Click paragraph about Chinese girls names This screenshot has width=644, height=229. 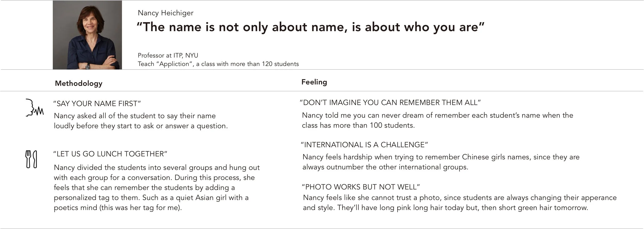[x=441, y=162]
